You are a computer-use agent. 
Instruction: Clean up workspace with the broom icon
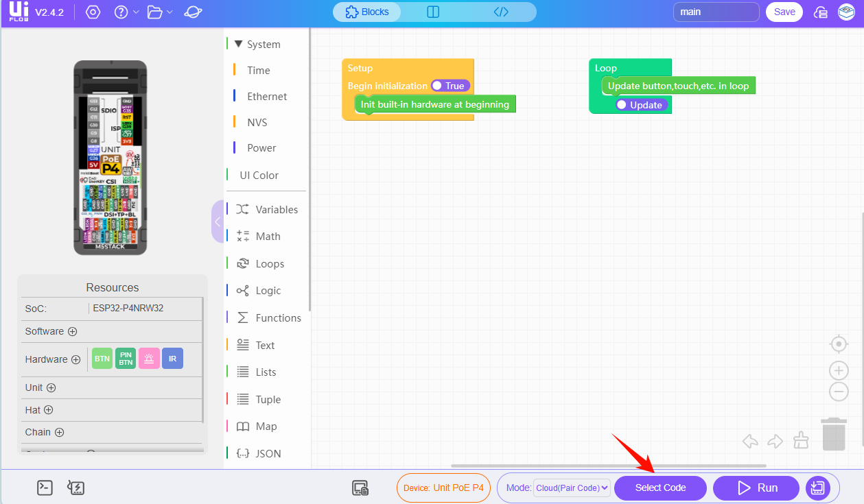point(801,440)
